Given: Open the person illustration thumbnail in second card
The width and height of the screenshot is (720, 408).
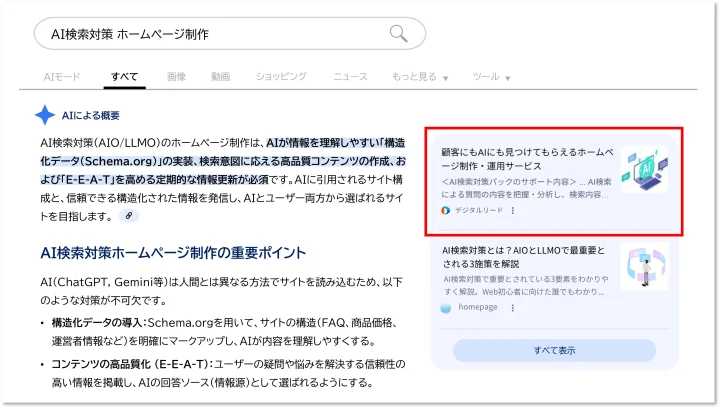Looking at the screenshot, I should point(643,267).
